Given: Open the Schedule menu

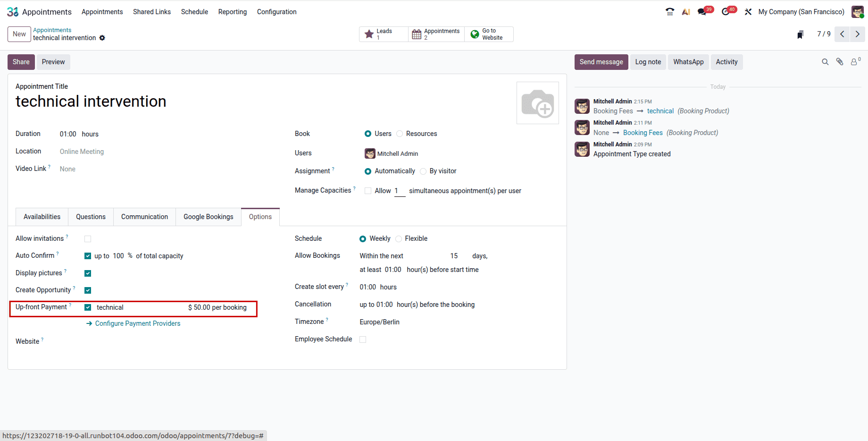Looking at the screenshot, I should [194, 12].
